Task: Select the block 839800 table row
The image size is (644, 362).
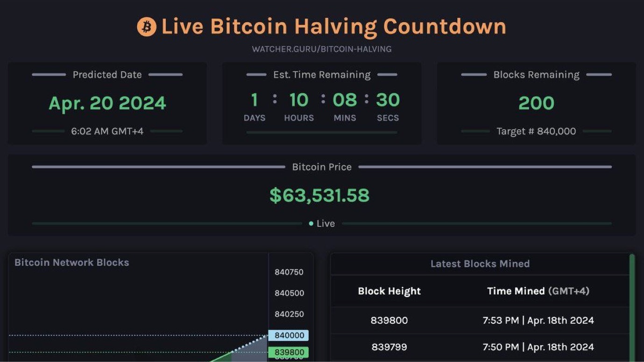Action: (x=480, y=320)
